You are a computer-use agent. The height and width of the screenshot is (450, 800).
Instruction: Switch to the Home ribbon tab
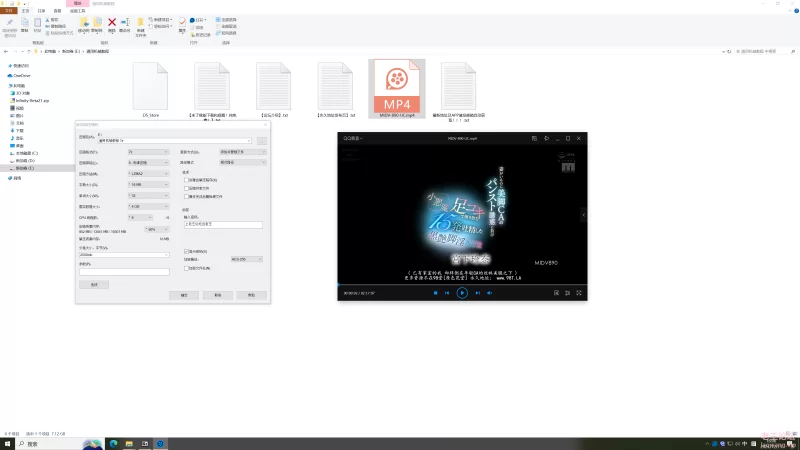[x=25, y=11]
